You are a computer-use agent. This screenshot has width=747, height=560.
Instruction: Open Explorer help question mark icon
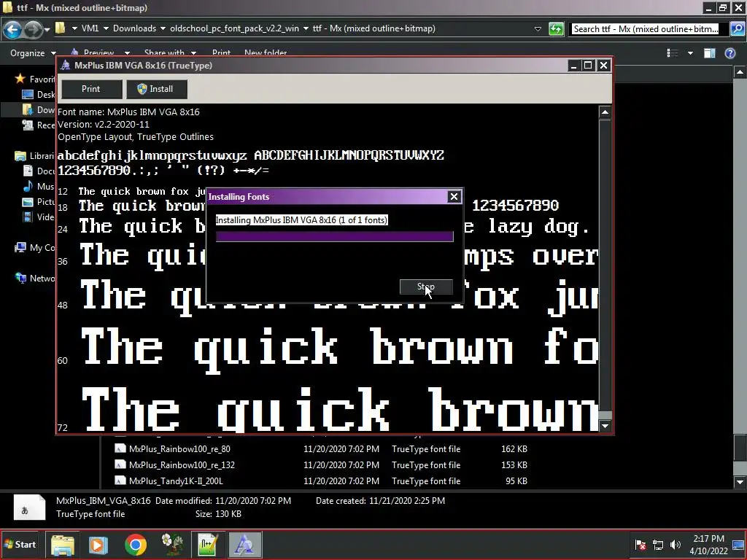pos(729,52)
